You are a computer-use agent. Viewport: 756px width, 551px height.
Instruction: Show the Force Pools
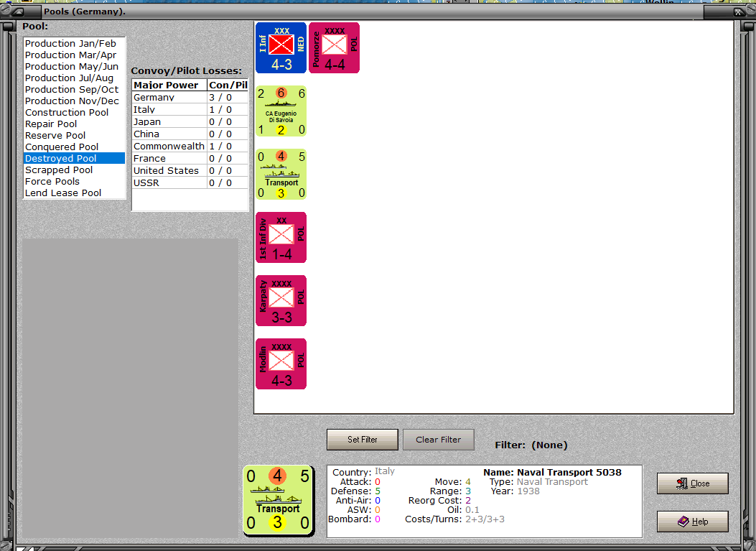click(74, 182)
